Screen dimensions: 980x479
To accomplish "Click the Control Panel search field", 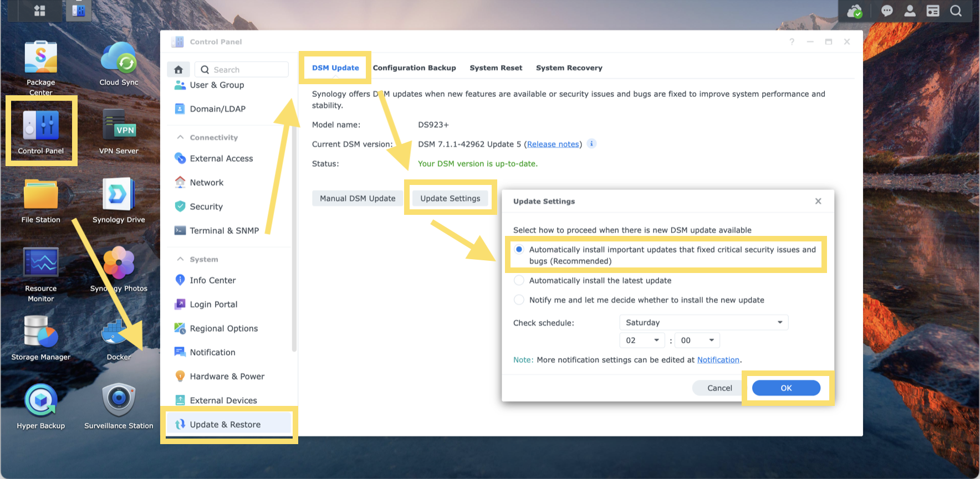I will (242, 70).
